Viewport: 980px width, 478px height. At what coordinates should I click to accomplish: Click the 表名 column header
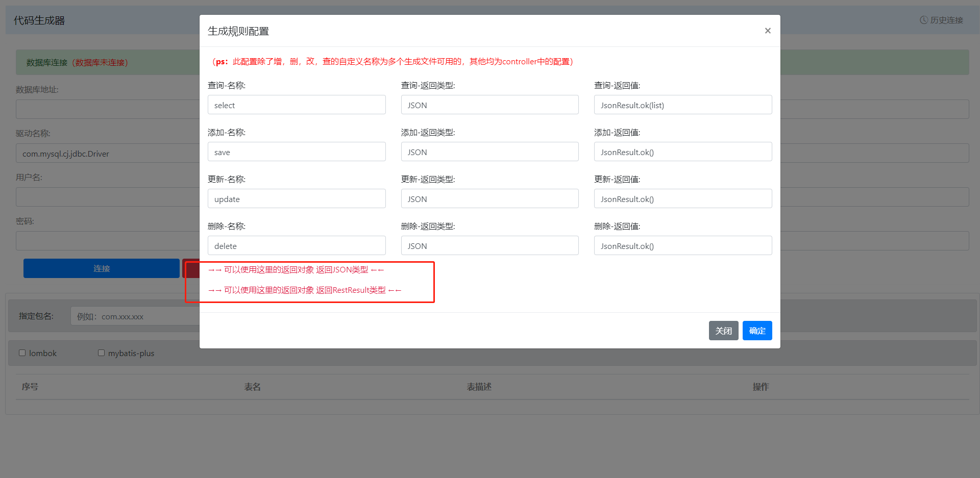252,387
